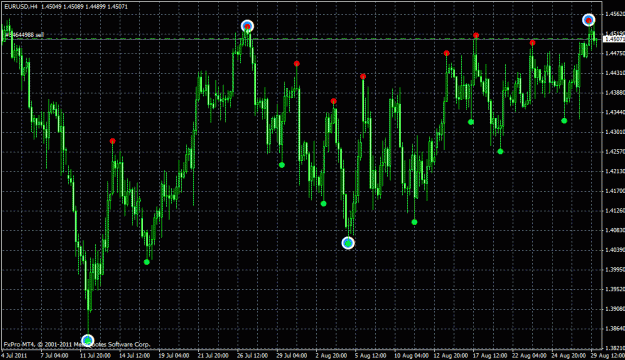Click the 1.4083 price axis label
The image size is (625, 360).
point(615,230)
